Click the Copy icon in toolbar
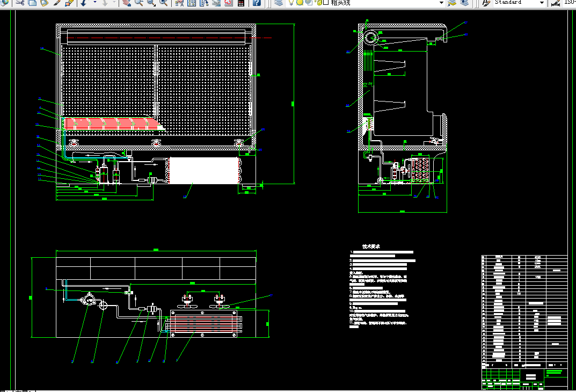This screenshot has height=392, width=576. coord(32,3)
